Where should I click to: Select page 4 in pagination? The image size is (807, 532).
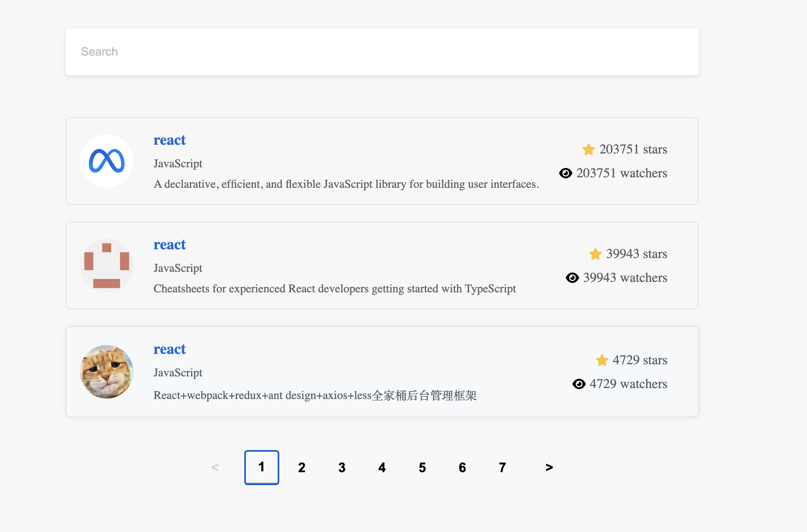coord(381,467)
